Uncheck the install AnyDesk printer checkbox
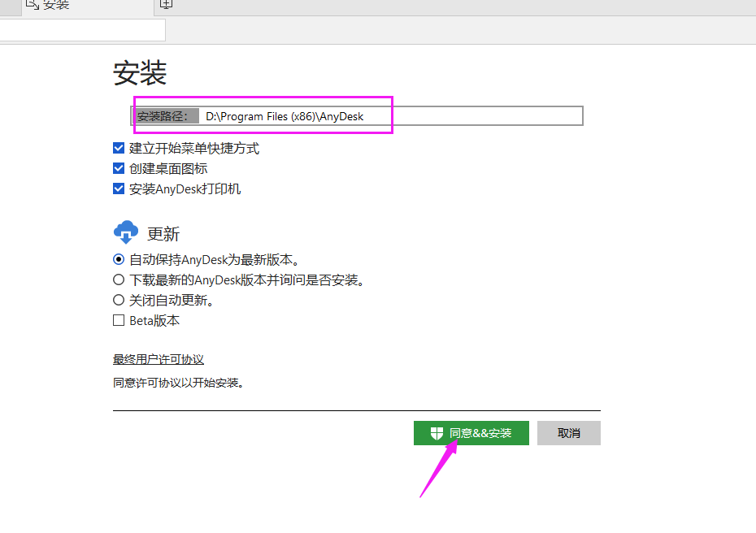756x533 pixels. pyautogui.click(x=119, y=188)
